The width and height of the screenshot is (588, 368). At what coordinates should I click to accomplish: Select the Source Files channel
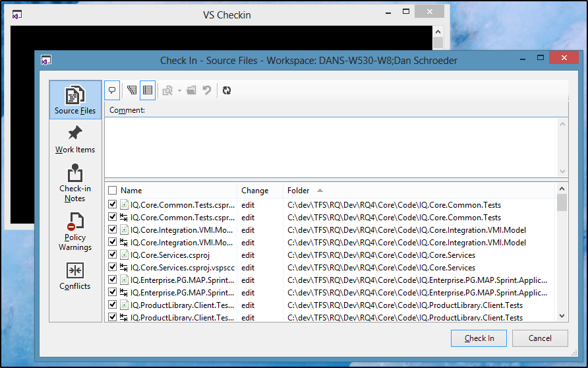coord(75,100)
